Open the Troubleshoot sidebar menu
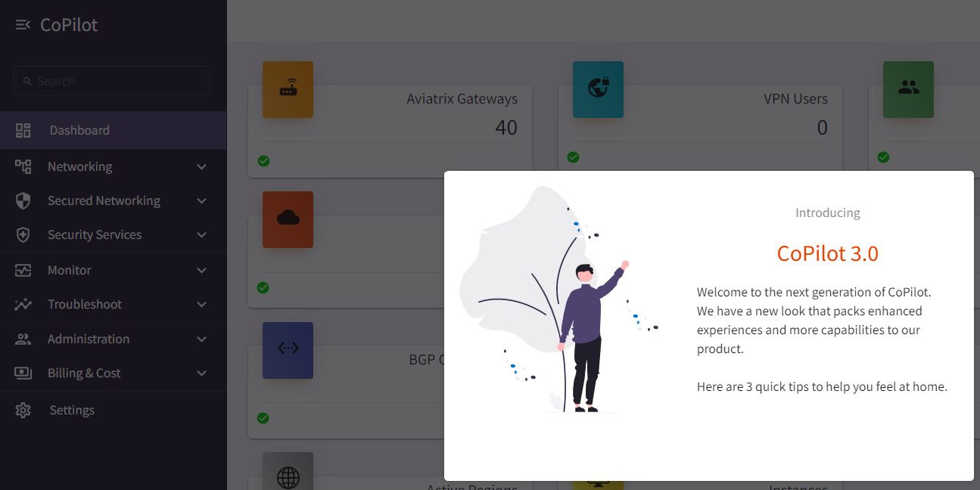The image size is (980, 490). [x=85, y=305]
